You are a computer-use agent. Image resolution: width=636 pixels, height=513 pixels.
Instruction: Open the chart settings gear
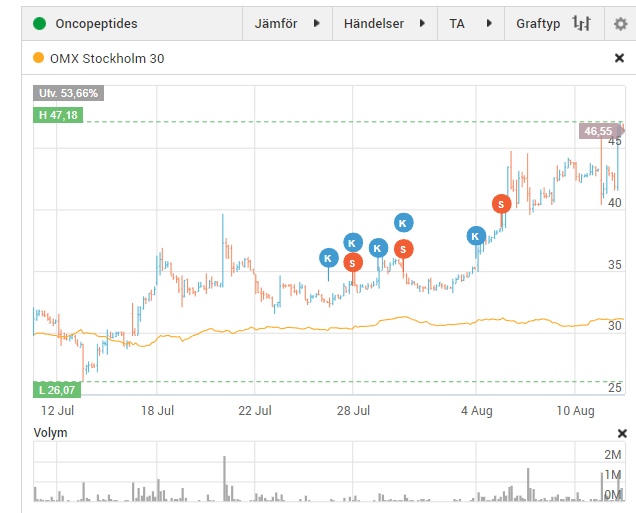[620, 24]
